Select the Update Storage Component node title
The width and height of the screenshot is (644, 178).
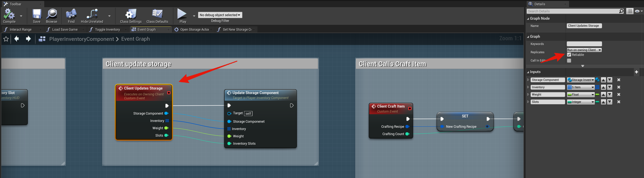[x=256, y=93]
